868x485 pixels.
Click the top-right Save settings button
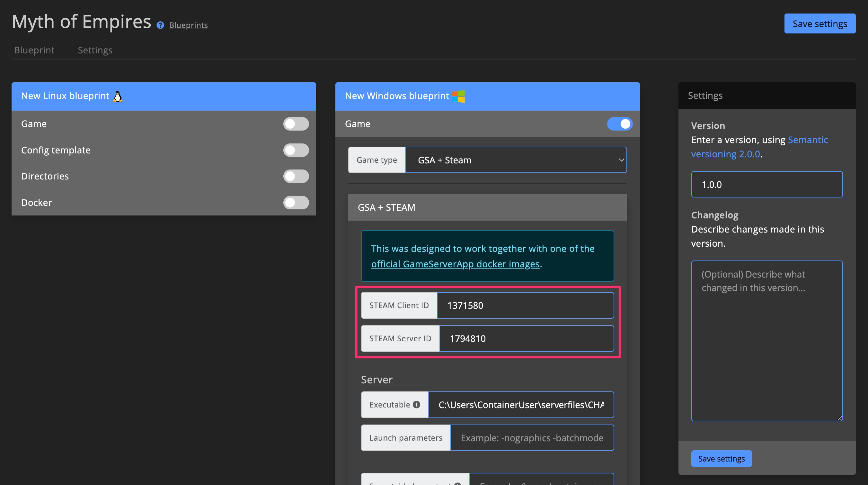coord(819,23)
